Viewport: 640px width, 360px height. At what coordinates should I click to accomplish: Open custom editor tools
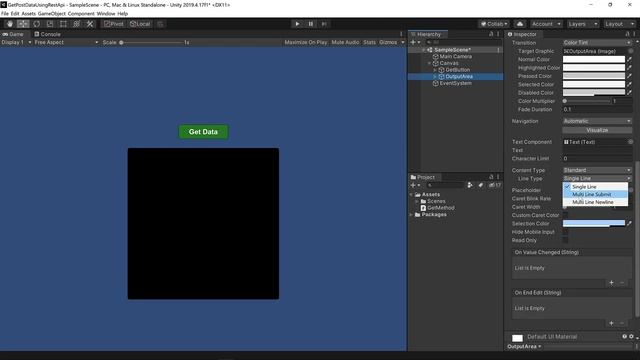(x=90, y=24)
